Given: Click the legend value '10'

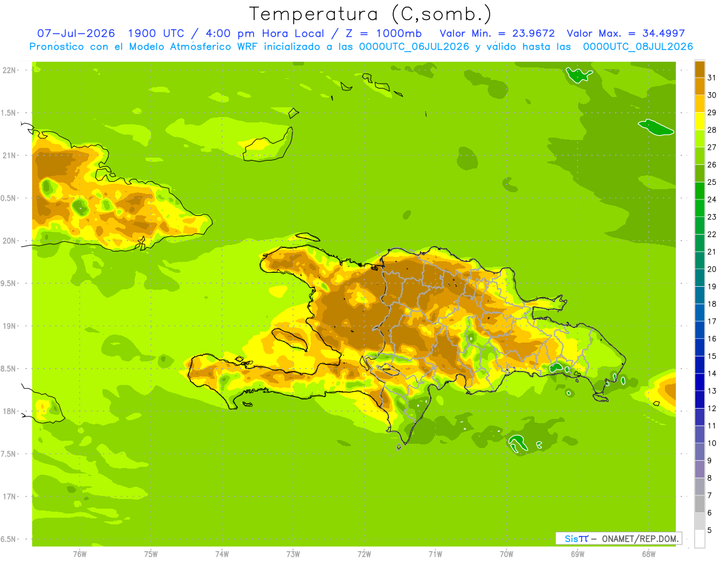Looking at the screenshot, I should point(712,443).
